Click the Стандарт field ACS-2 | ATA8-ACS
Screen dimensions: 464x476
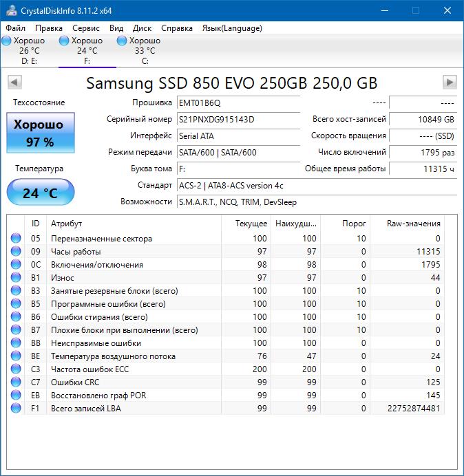[x=317, y=186]
